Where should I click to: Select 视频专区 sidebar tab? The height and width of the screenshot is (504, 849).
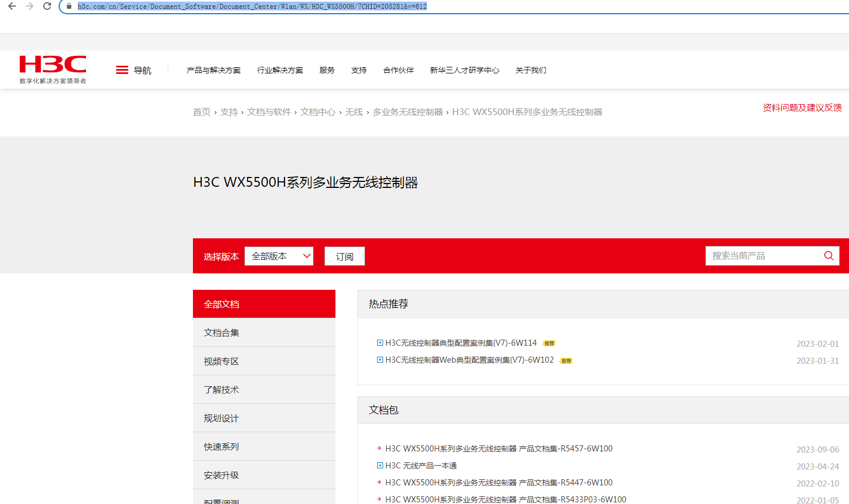tap(264, 361)
